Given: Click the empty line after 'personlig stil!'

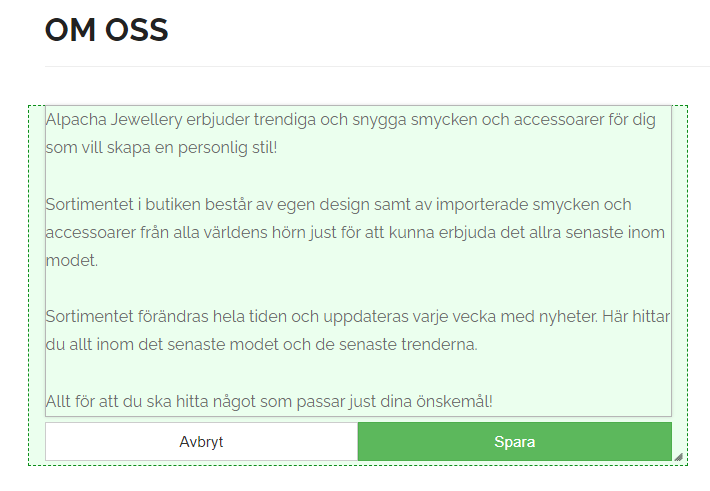Looking at the screenshot, I should click(358, 176).
